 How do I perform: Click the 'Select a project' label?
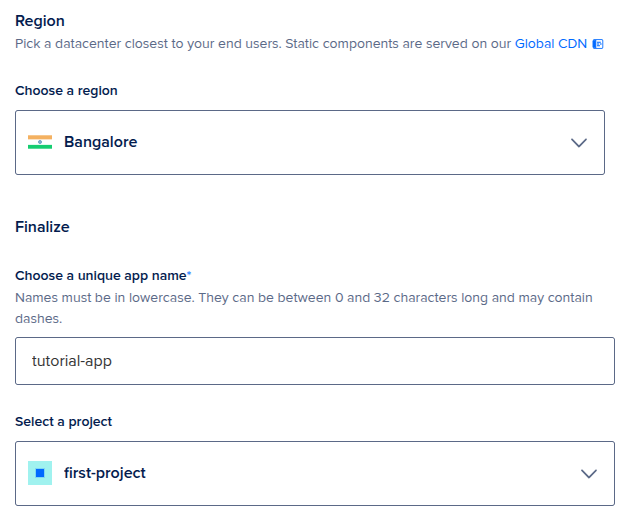click(63, 422)
